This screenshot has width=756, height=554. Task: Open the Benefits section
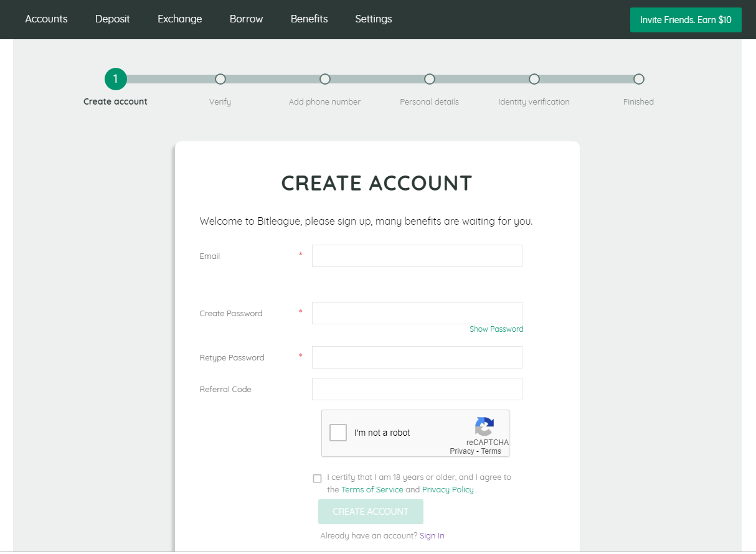tap(309, 19)
